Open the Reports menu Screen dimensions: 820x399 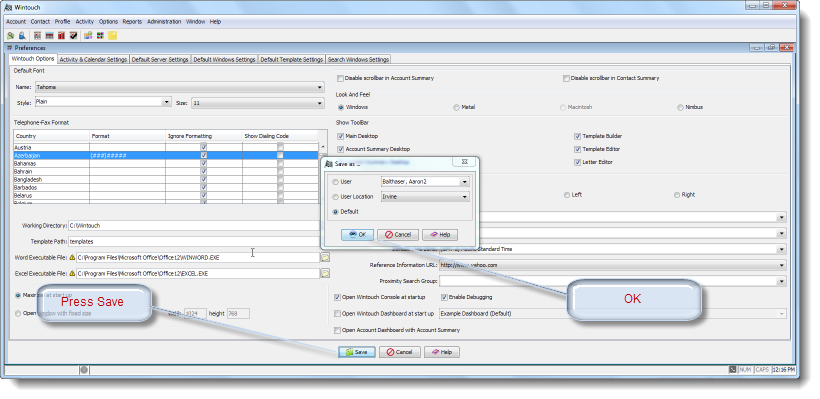point(132,22)
